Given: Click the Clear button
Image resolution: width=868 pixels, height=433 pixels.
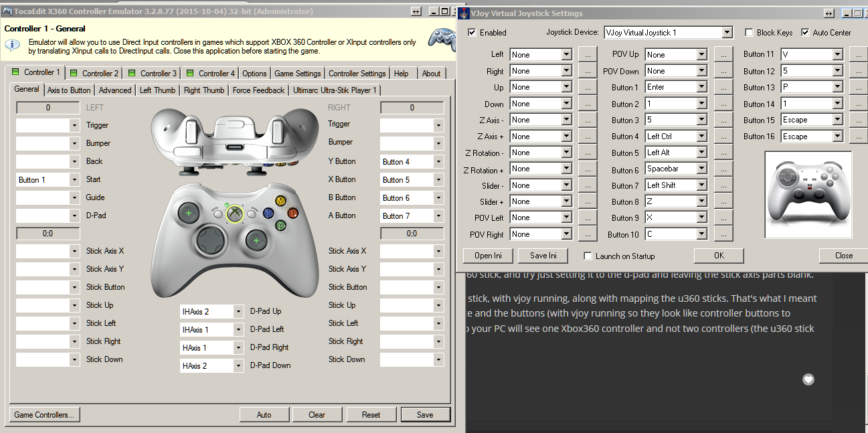Looking at the screenshot, I should [x=317, y=414].
